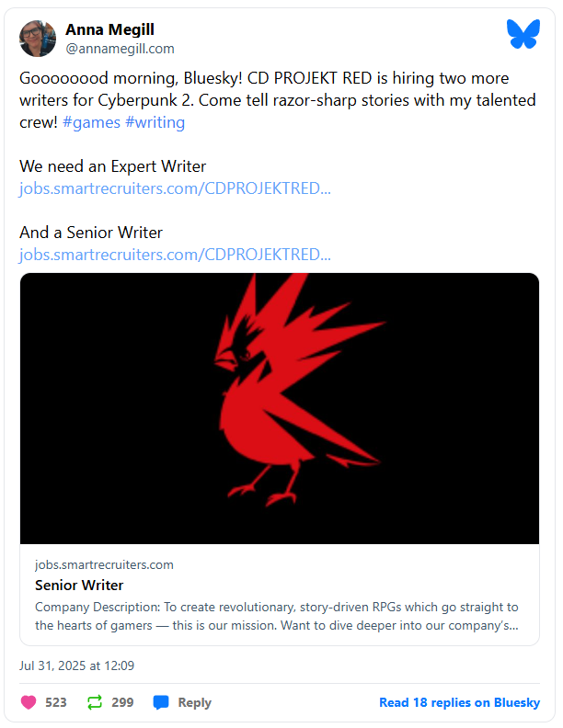Click the Company Description preview text
The height and width of the screenshot is (728, 563).
276,616
